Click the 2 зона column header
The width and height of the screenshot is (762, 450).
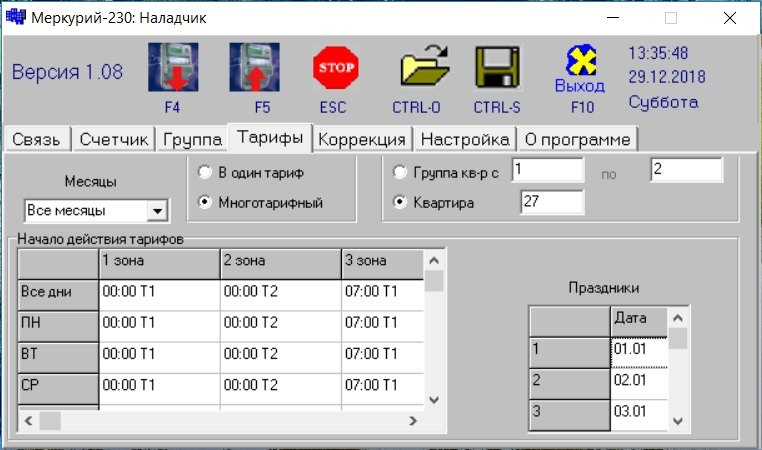point(281,264)
